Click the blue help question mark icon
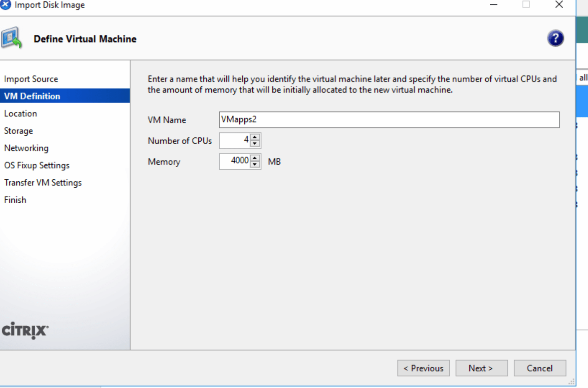This screenshot has width=588, height=388. click(x=555, y=38)
